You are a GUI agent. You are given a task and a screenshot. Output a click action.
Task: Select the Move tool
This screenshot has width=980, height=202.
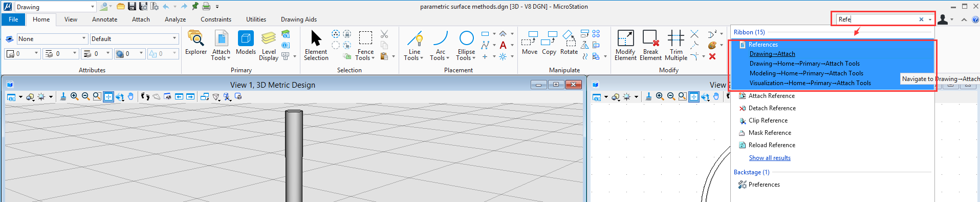point(530,43)
